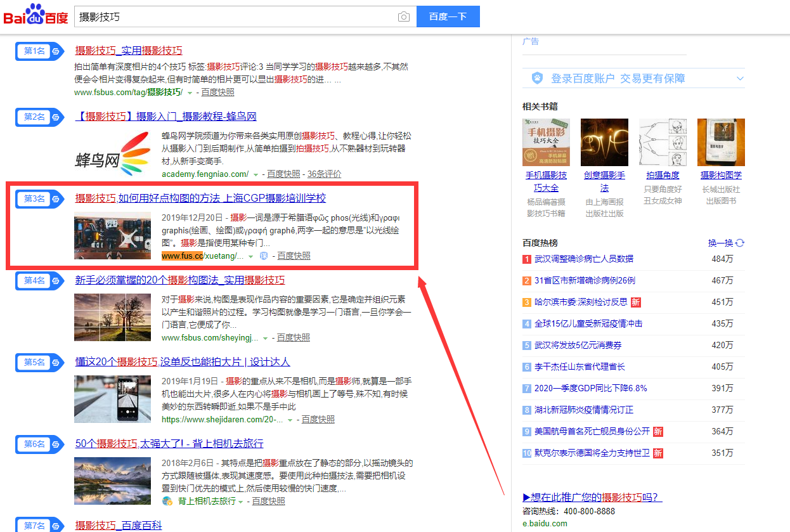
Task: Click the site icon before 背上相机去旅行
Action: 167,501
